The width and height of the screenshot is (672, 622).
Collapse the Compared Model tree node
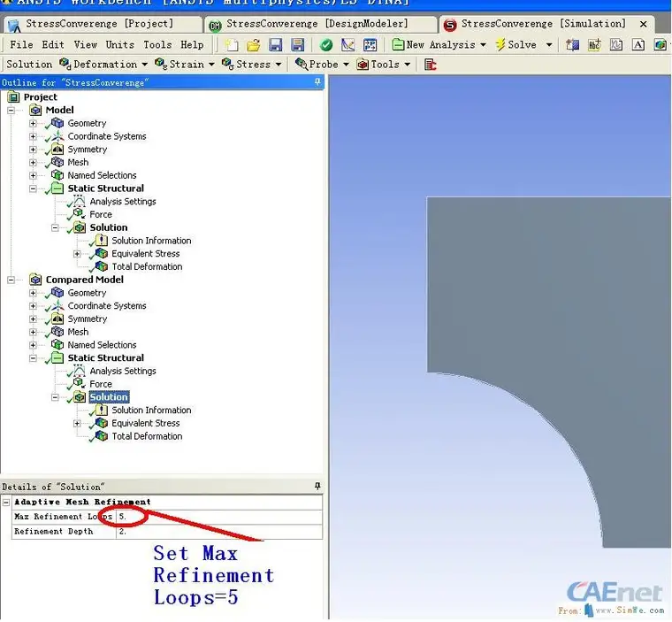[11, 280]
